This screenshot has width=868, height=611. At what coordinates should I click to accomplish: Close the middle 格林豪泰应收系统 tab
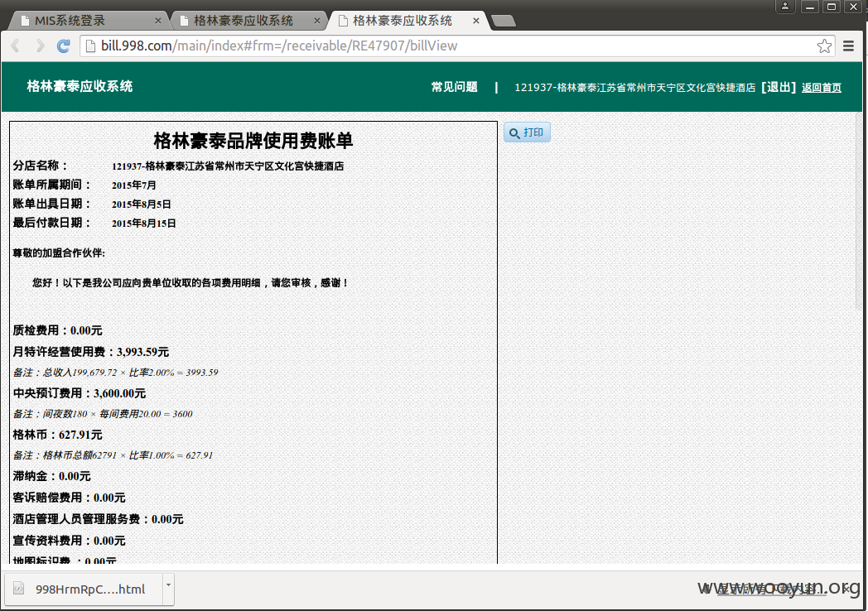(316, 21)
